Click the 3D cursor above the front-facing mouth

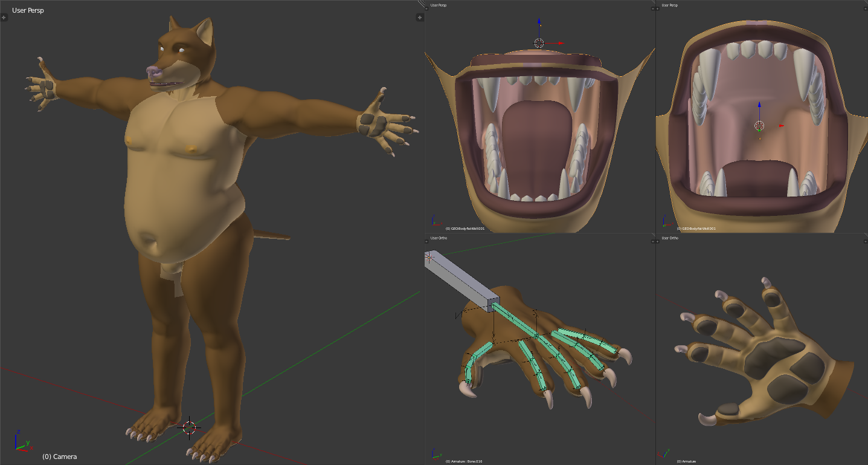click(539, 43)
